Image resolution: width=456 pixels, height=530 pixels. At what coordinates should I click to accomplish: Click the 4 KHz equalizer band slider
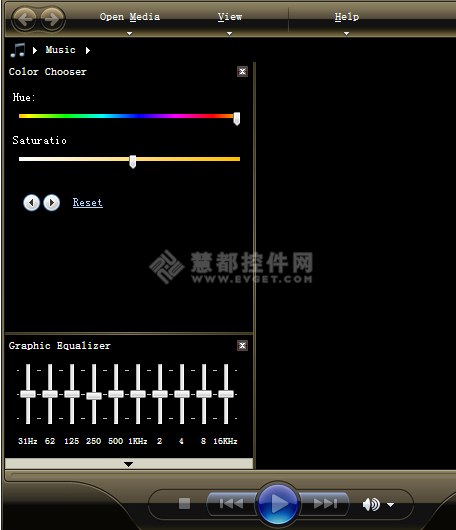[182, 394]
